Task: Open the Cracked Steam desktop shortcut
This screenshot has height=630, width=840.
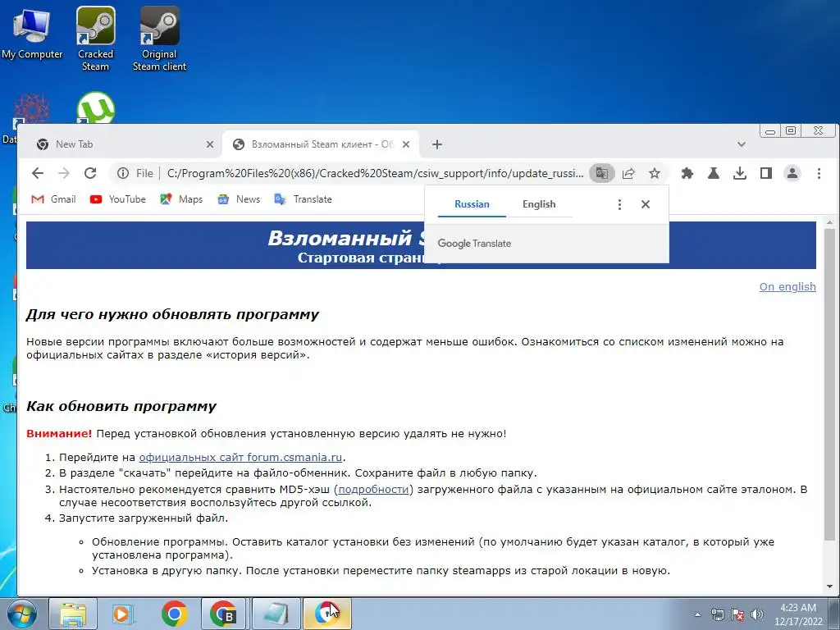Action: point(95,39)
